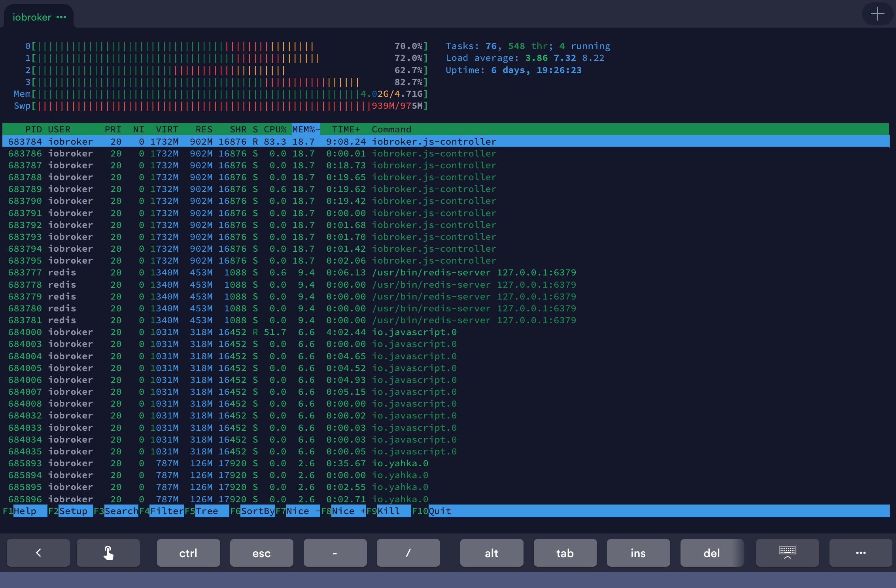The image size is (896, 588).
Task: Toggle the touch gesture hand icon
Action: (x=108, y=552)
